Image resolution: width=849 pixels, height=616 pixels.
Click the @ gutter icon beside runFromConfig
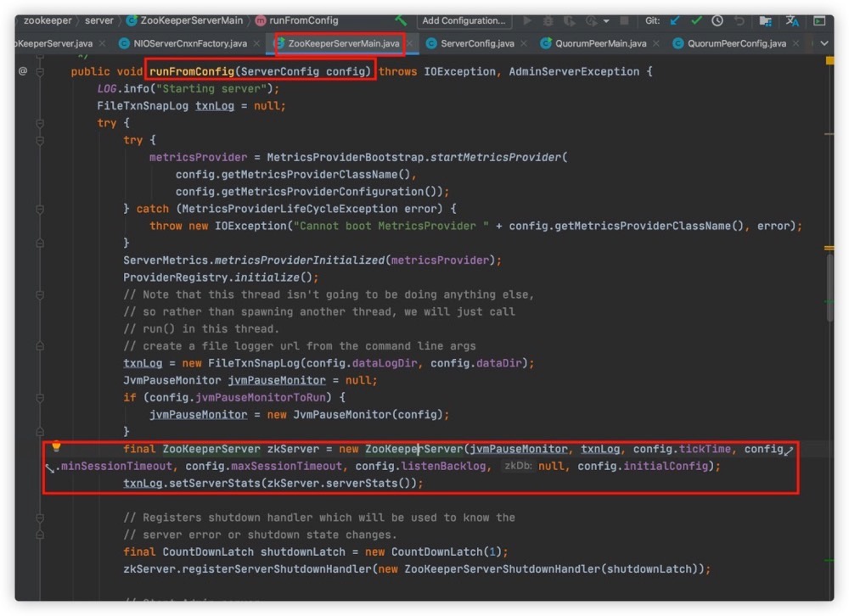pos(23,71)
